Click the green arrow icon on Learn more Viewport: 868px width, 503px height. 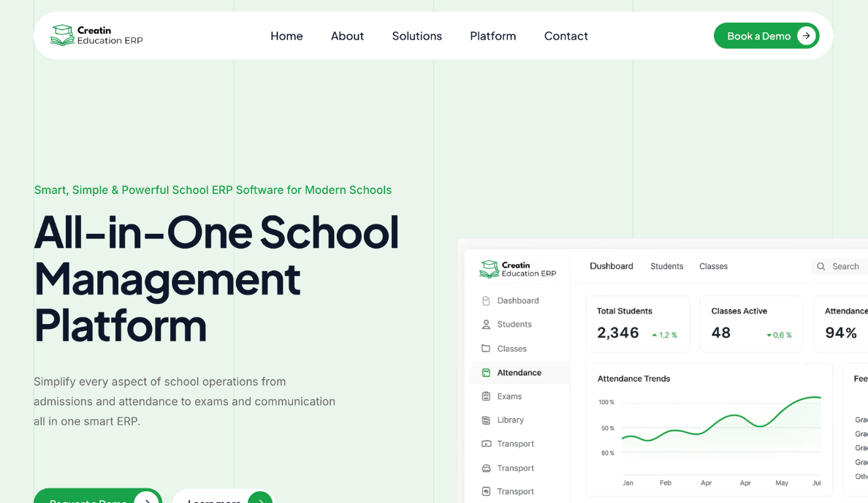click(x=259, y=499)
